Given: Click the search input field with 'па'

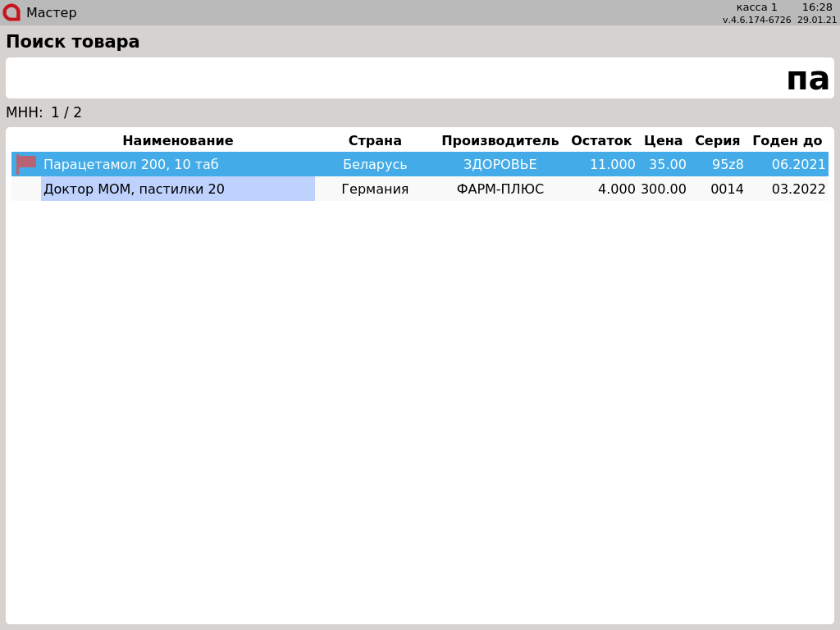Looking at the screenshot, I should (419, 78).
